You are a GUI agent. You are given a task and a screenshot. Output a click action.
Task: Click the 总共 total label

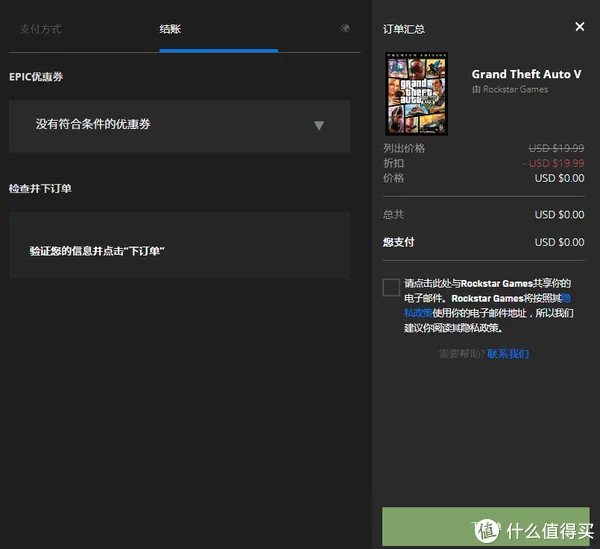point(393,214)
